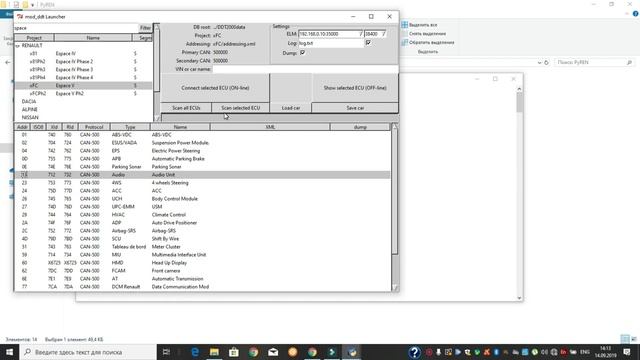Select the Body Control Module row
Screen dimensions: 640x360
202,199
